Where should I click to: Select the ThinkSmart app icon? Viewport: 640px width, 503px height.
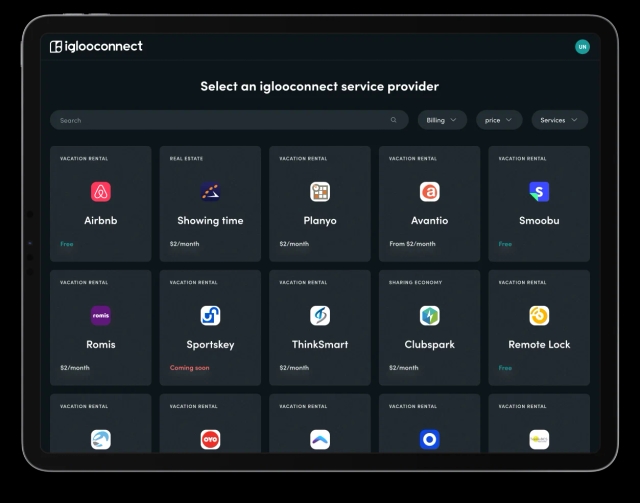(320, 316)
